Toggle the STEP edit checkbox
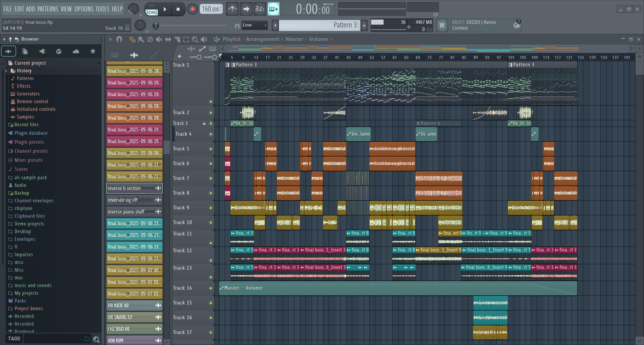This screenshot has width=644, height=345. 199,57
